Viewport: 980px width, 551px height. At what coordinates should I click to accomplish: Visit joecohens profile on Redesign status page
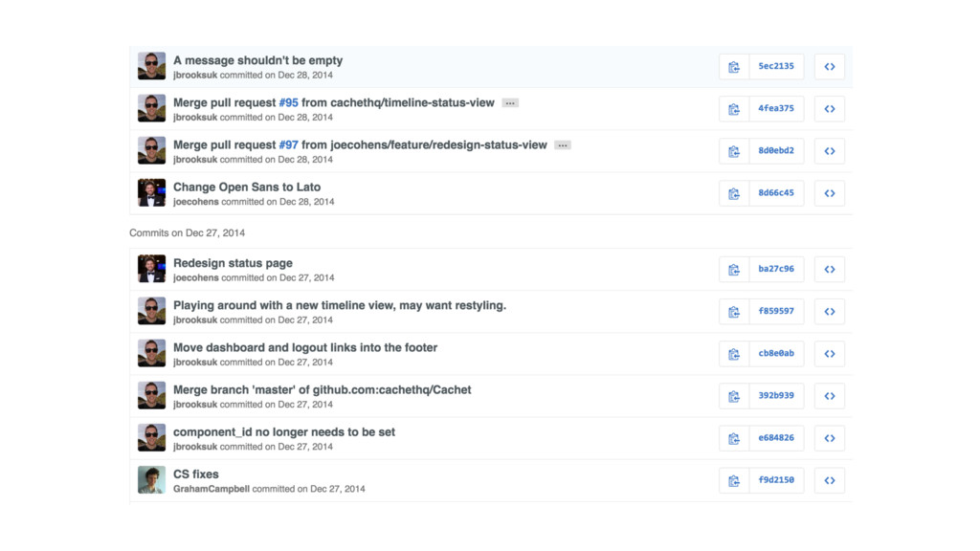195,278
